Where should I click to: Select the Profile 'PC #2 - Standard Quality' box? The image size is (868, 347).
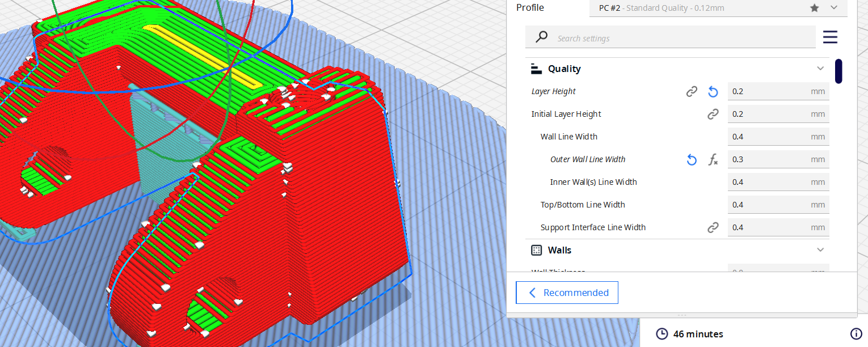click(x=718, y=8)
